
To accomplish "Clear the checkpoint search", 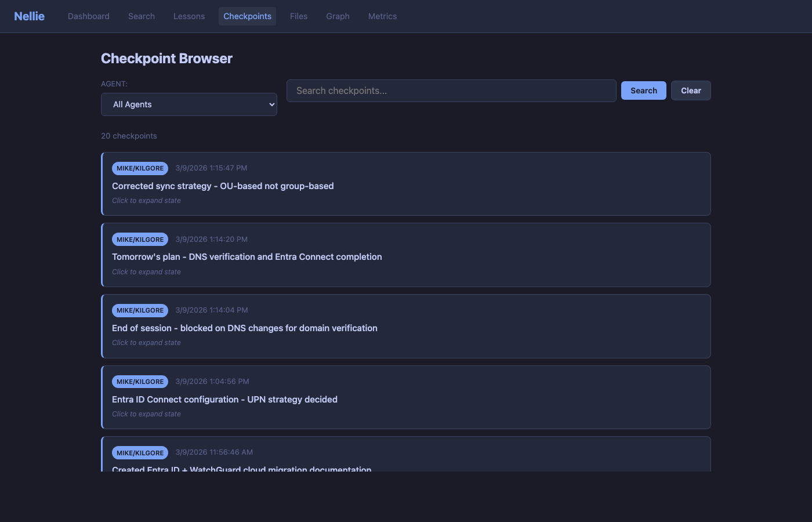I will (690, 90).
